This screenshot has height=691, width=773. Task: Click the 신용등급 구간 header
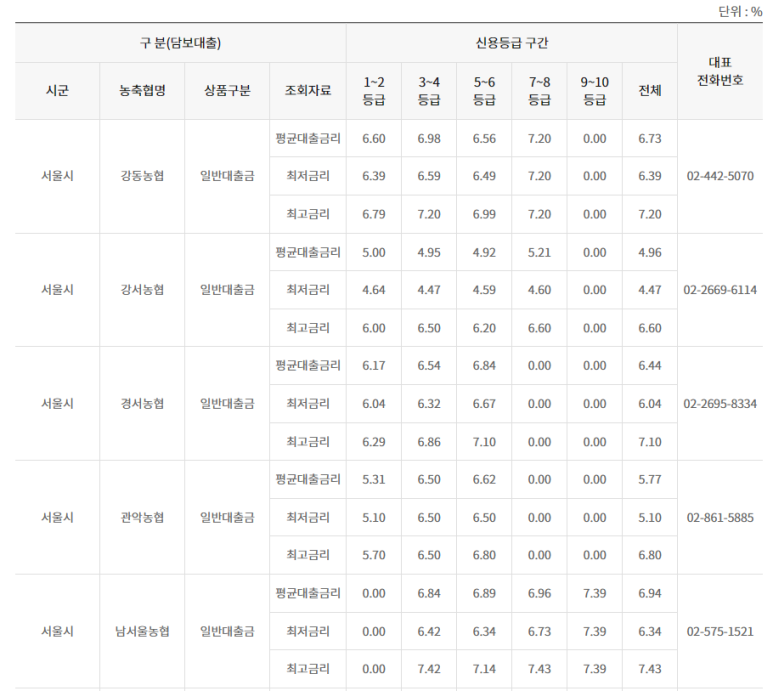[x=512, y=43]
